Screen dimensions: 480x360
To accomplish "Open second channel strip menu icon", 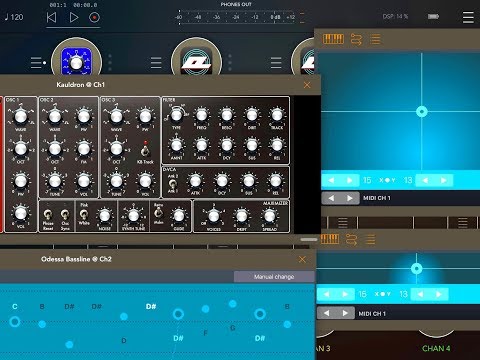I will (x=156, y=63).
